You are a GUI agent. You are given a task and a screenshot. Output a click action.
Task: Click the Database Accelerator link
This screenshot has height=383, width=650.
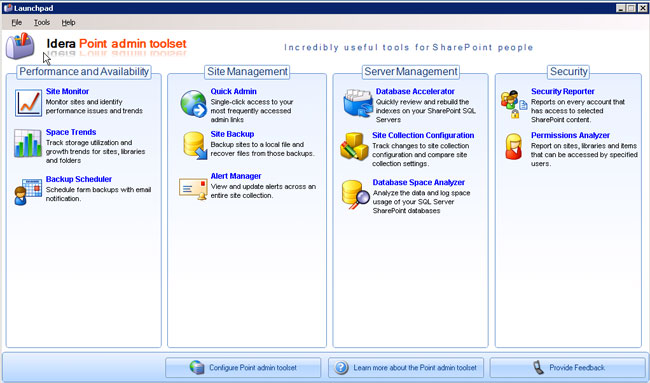415,91
